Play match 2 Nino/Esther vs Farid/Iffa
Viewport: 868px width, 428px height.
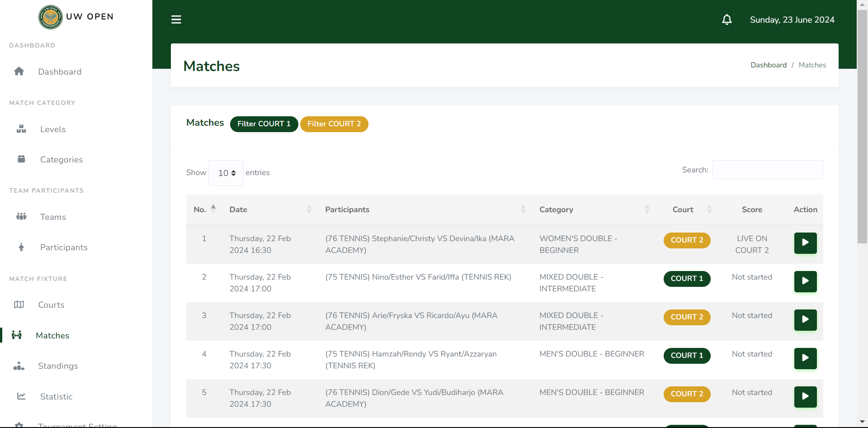tap(805, 281)
